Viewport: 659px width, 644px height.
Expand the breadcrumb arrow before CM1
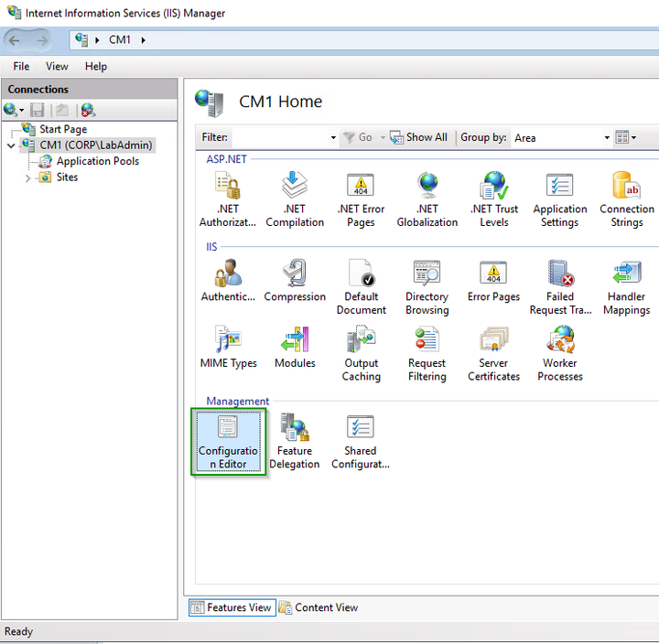[x=97, y=40]
